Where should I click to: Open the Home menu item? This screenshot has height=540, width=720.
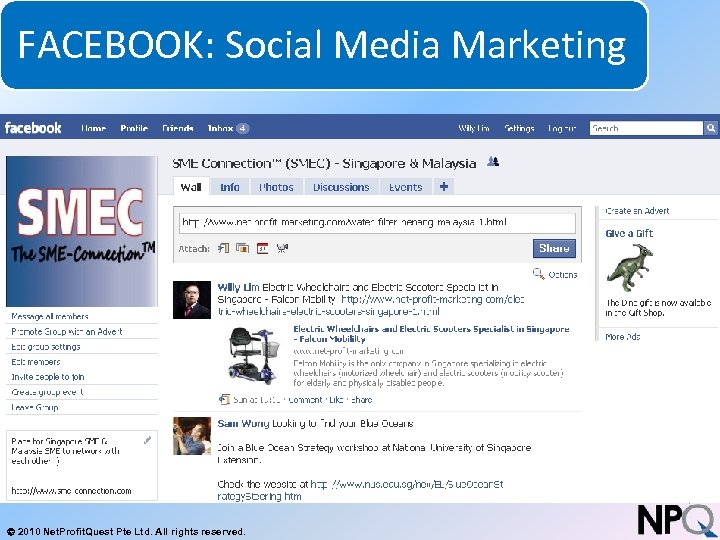[x=93, y=128]
